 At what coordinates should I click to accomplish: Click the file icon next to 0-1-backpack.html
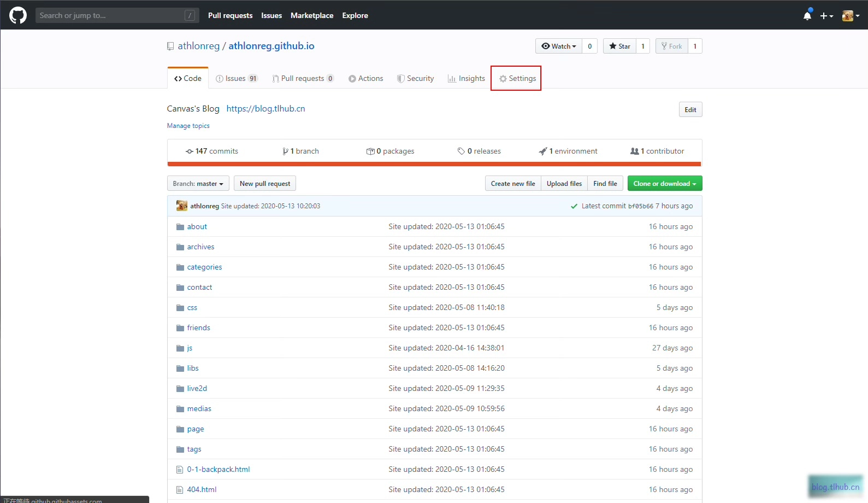click(180, 470)
